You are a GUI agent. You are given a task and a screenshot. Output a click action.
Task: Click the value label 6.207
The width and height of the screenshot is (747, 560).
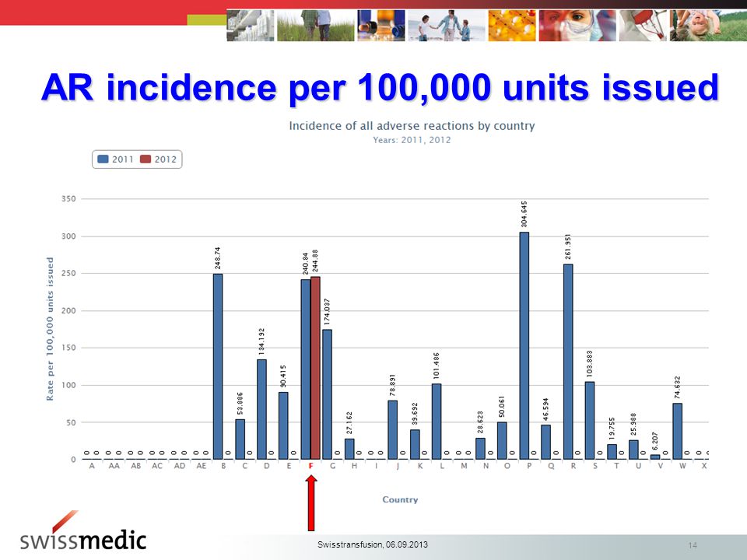tap(655, 441)
